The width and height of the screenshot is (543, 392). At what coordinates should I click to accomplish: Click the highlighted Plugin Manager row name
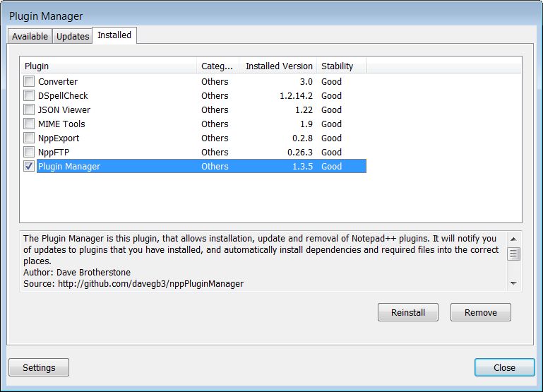[69, 167]
